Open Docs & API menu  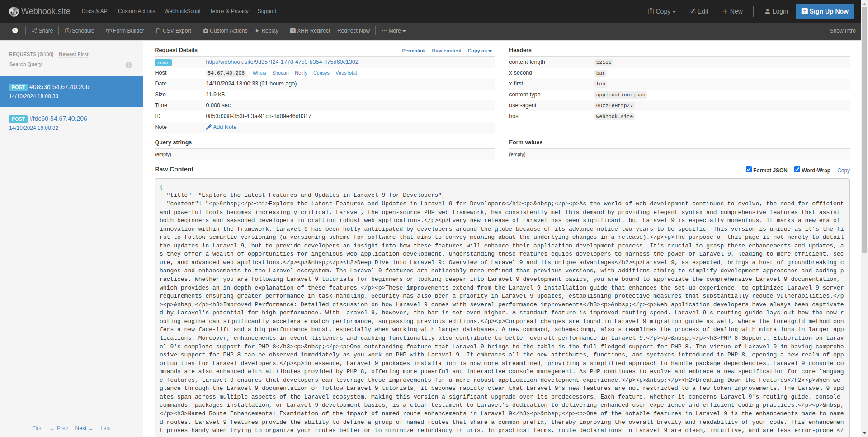(95, 11)
